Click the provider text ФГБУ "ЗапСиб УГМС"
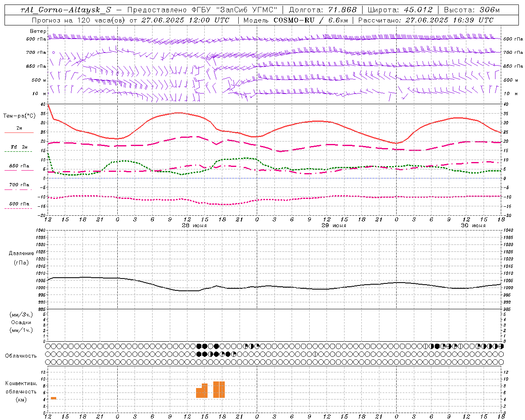The width and height of the screenshot is (525, 420). pos(234,10)
